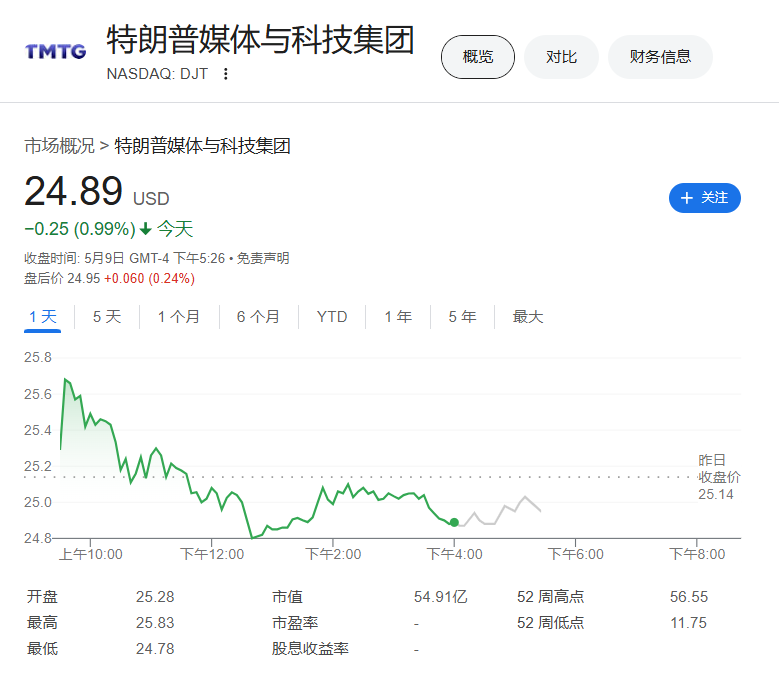
Task: Open the three-dot more options menu
Action: tap(226, 74)
